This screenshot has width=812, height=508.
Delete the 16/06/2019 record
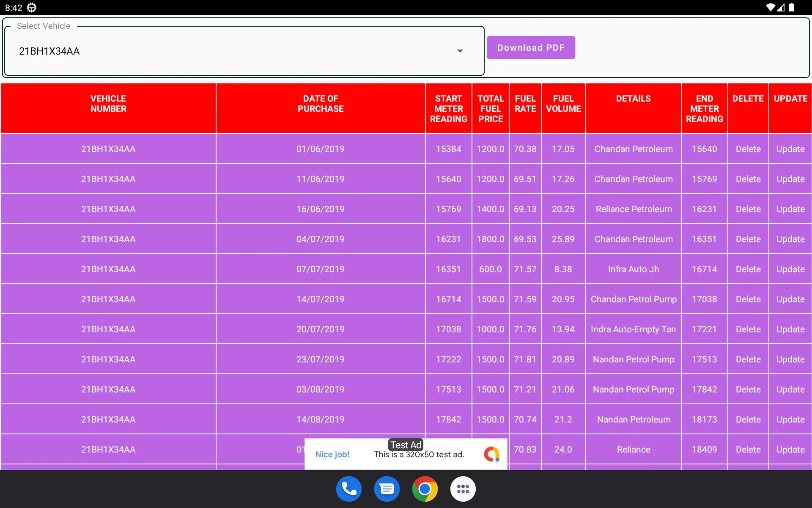click(x=748, y=209)
